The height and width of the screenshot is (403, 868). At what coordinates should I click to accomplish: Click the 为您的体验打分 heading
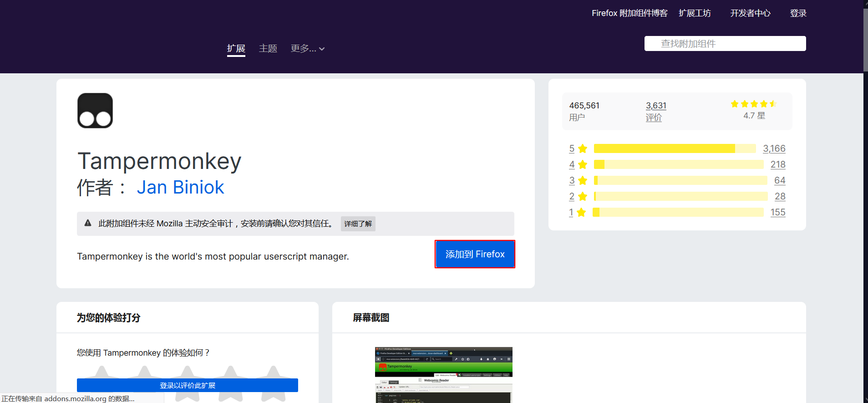(108, 317)
